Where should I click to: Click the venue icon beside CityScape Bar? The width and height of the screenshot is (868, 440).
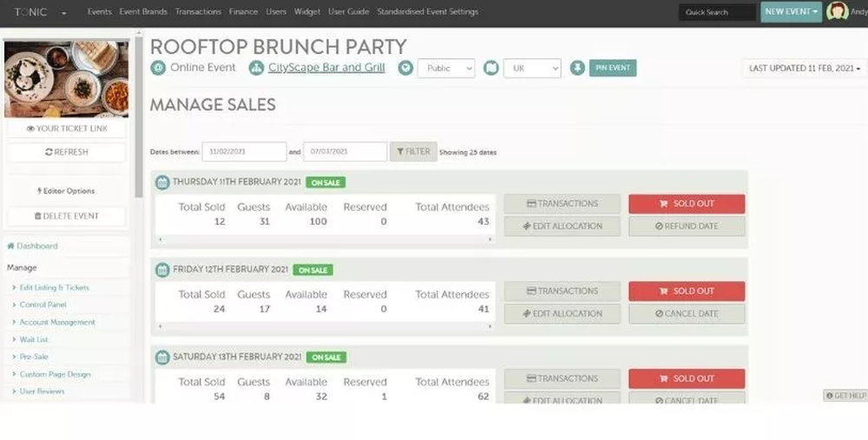[x=256, y=68]
